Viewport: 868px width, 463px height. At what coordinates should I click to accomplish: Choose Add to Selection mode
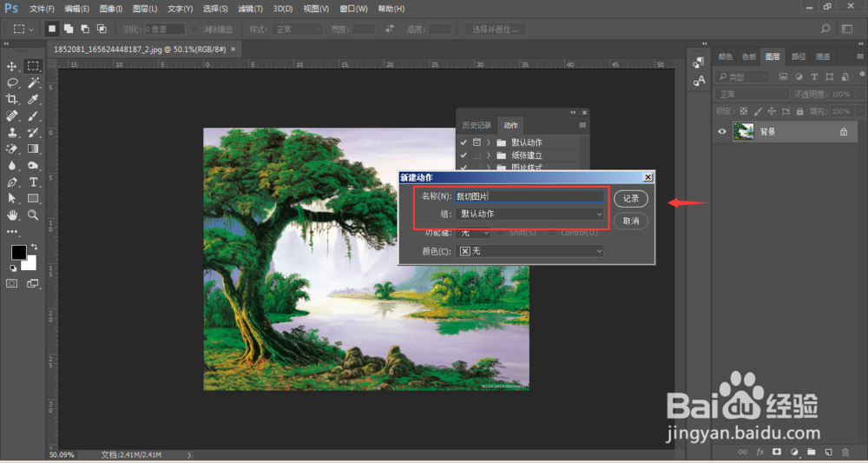[69, 29]
